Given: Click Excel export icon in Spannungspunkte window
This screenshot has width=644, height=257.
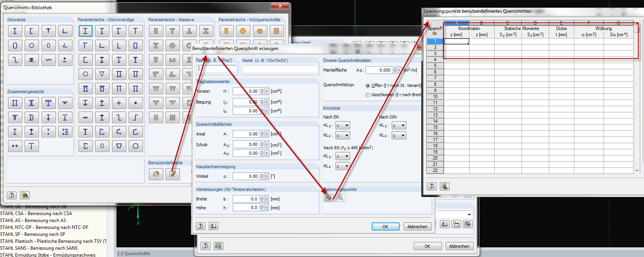Looking at the screenshot, I should pyautogui.click(x=444, y=186).
